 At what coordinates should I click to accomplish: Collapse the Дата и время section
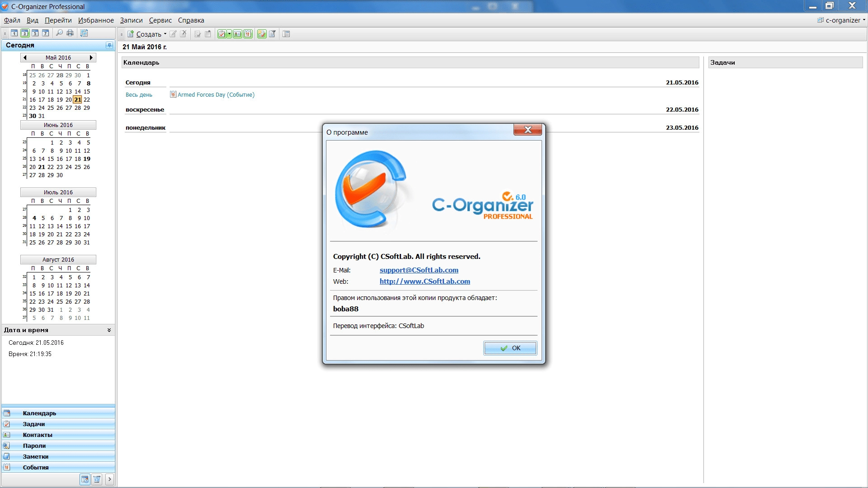tap(109, 330)
